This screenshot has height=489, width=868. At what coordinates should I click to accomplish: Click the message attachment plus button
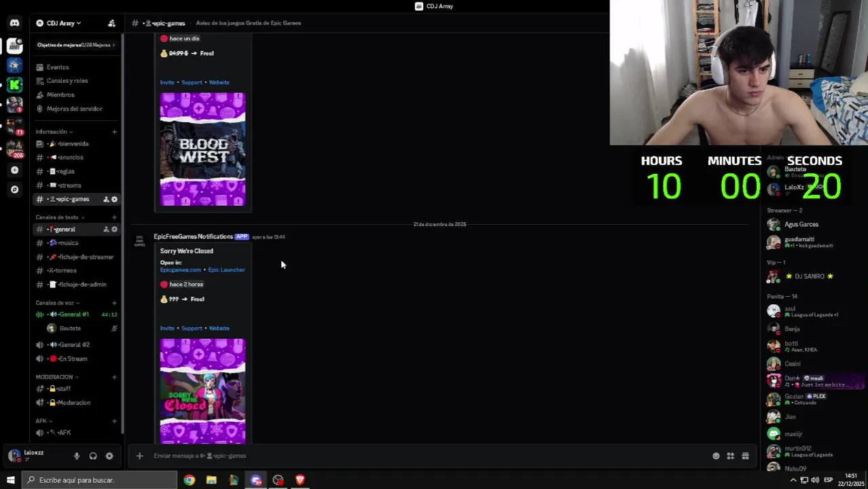pos(139,456)
